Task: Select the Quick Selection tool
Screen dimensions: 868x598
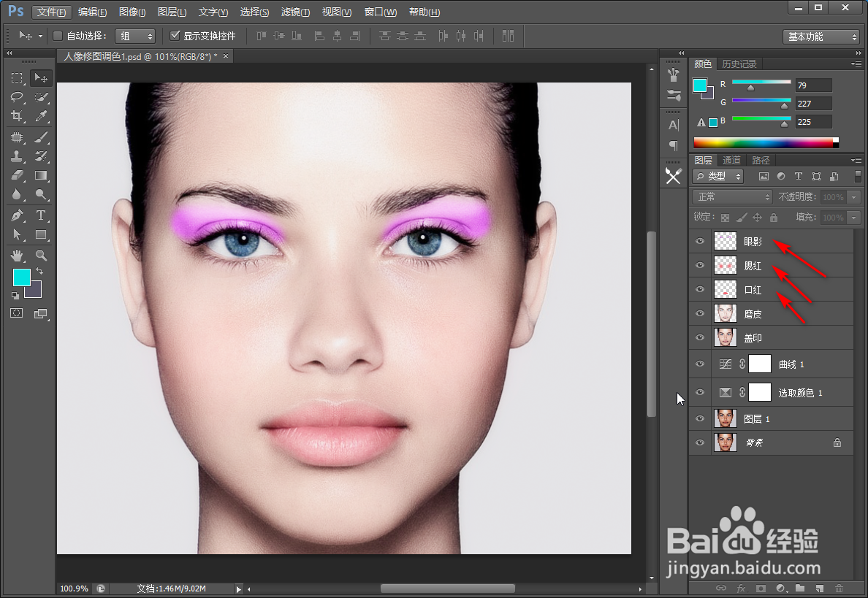Action: coord(41,97)
